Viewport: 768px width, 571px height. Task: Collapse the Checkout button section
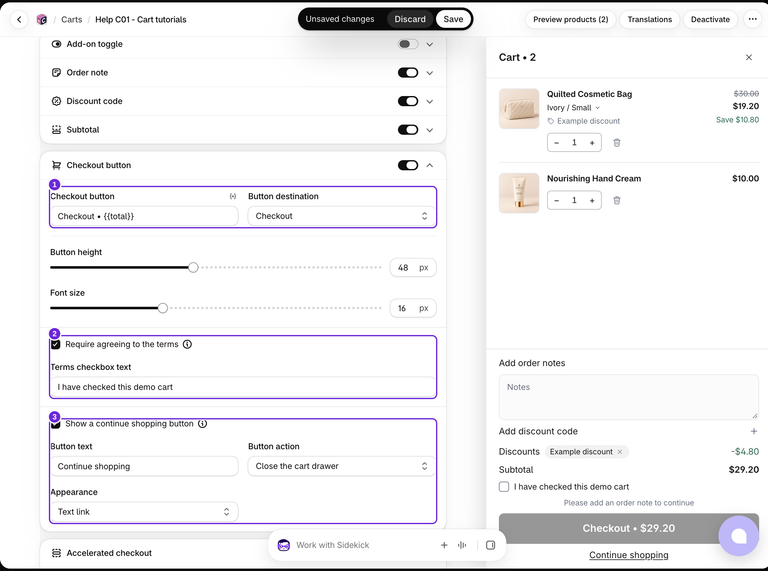(430, 165)
